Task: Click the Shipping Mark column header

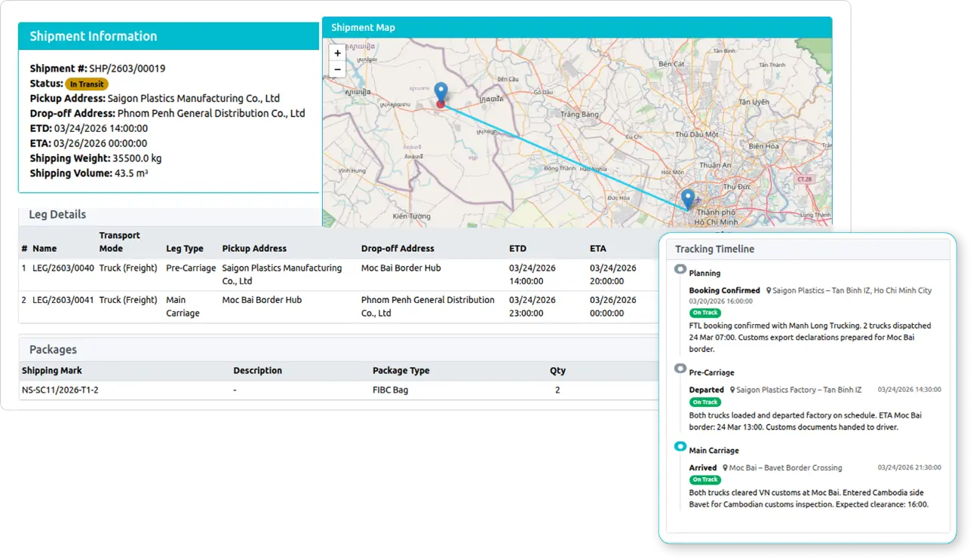Action: click(x=52, y=371)
